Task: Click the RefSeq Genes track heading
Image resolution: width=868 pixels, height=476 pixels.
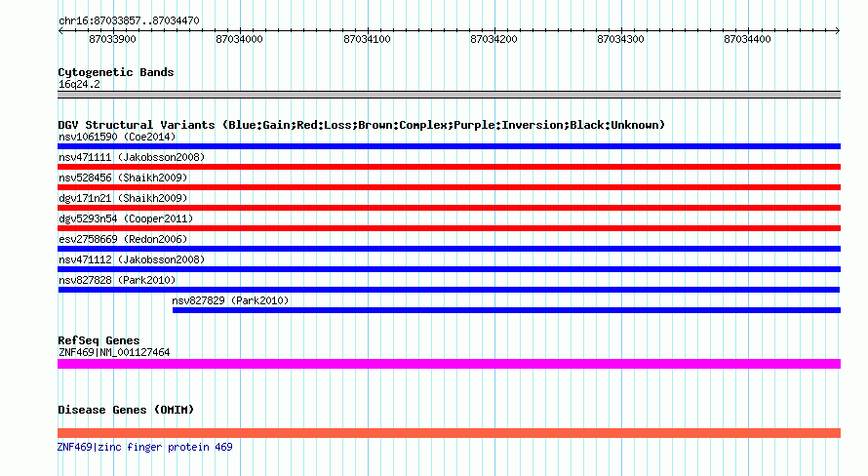Action: (99, 341)
